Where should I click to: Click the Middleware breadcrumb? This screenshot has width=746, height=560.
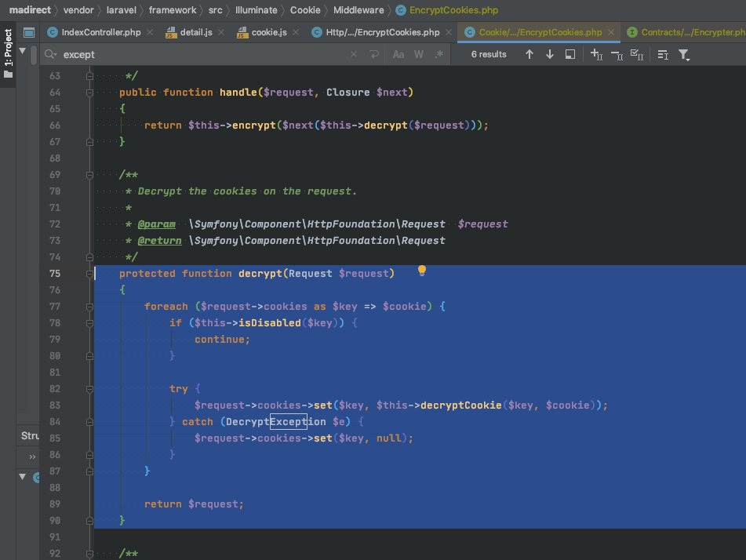(x=358, y=10)
